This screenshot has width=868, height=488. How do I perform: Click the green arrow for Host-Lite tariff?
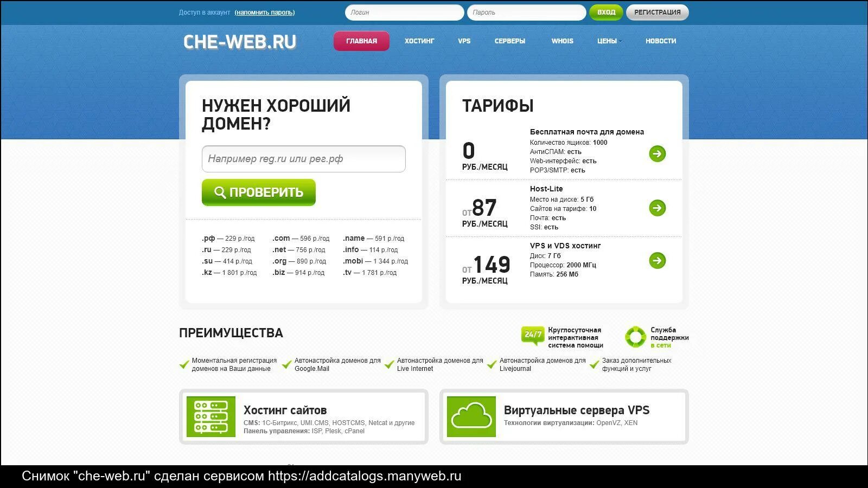657,208
